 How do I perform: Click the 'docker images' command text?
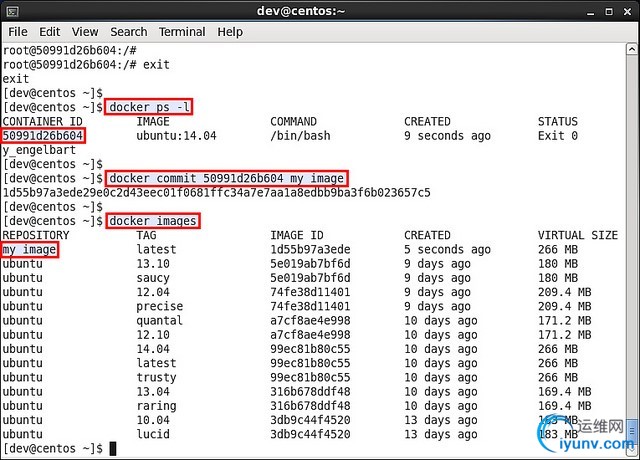coord(153,221)
